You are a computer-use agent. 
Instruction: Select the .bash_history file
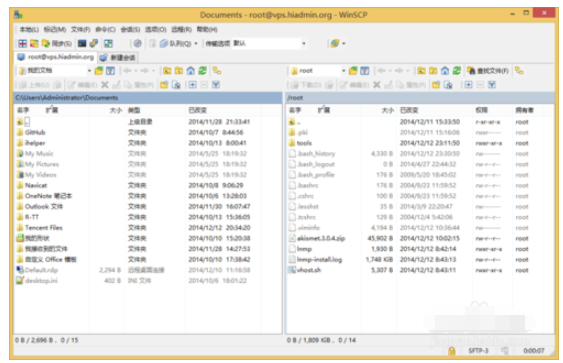312,154
